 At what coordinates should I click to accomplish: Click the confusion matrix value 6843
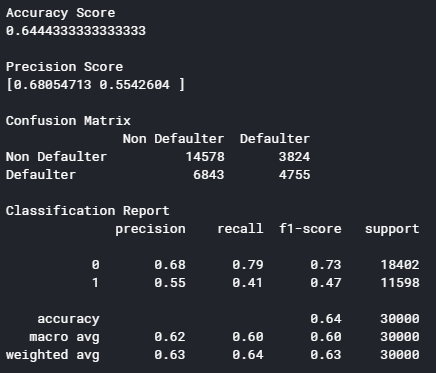(209, 175)
